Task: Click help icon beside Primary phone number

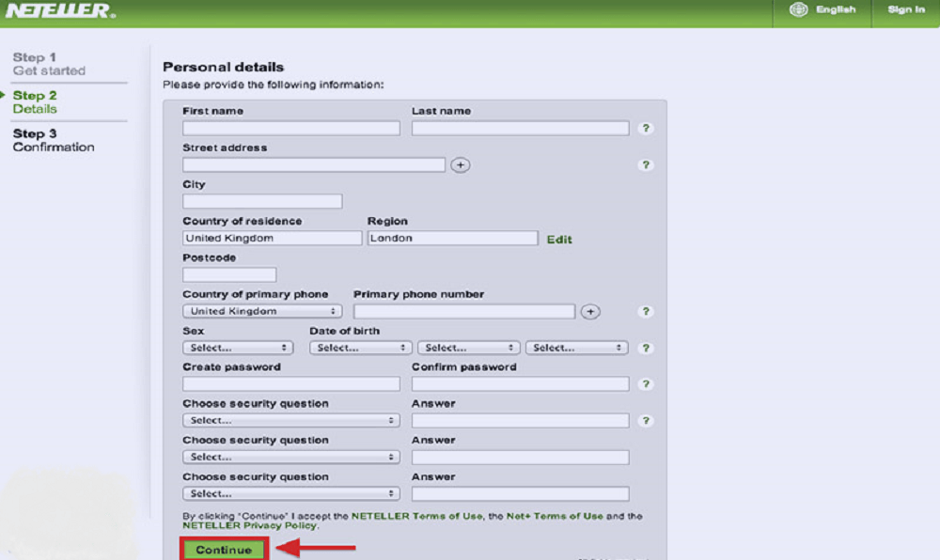Action: [x=646, y=312]
